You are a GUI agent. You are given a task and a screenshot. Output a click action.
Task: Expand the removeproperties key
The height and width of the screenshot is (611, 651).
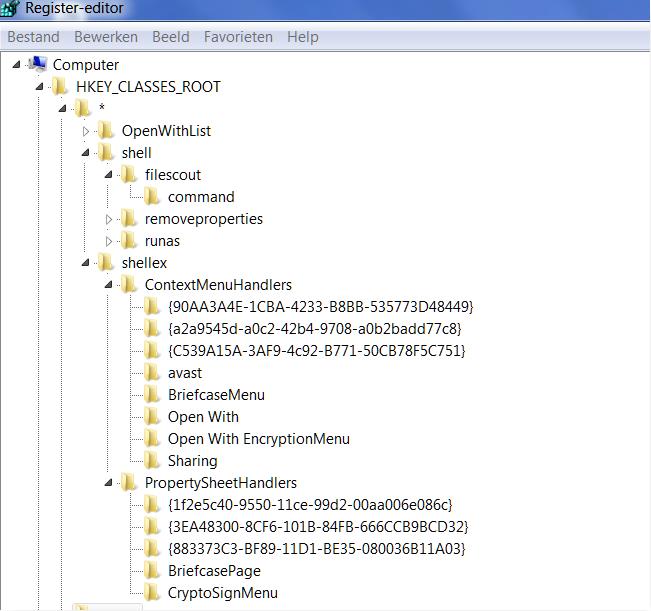pyautogui.click(x=109, y=219)
